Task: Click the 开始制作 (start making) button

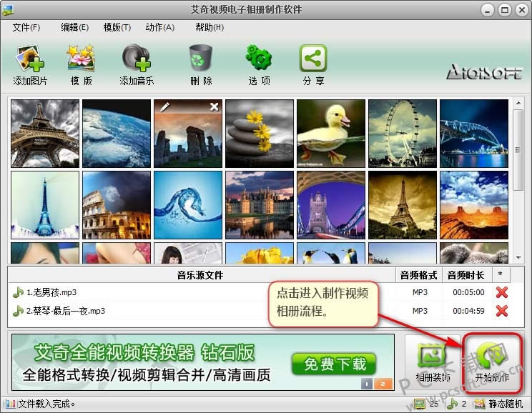Action: [x=492, y=362]
